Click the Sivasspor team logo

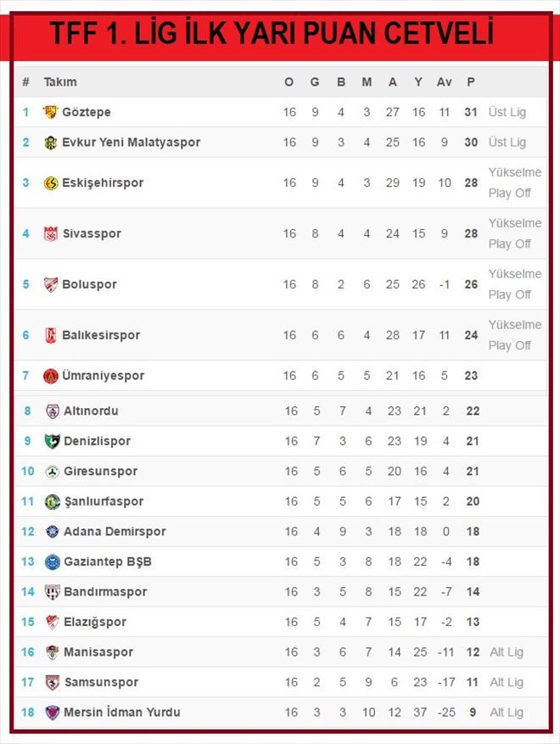51,233
